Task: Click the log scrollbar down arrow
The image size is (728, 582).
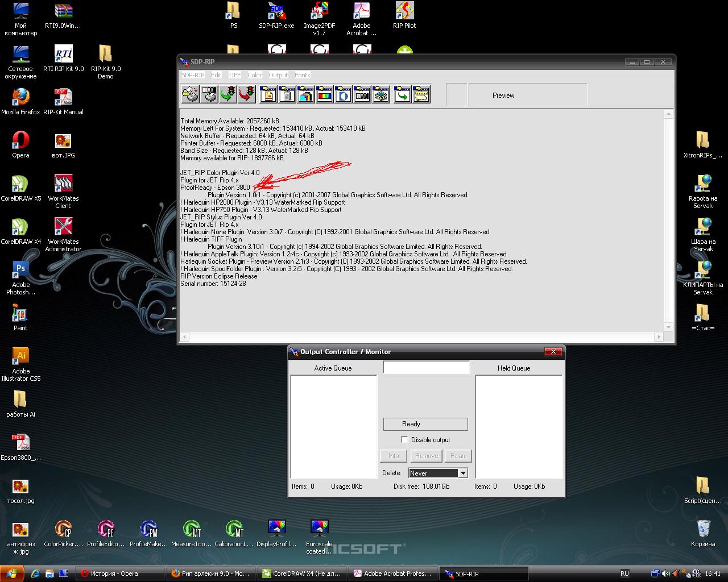Action: tap(668, 327)
